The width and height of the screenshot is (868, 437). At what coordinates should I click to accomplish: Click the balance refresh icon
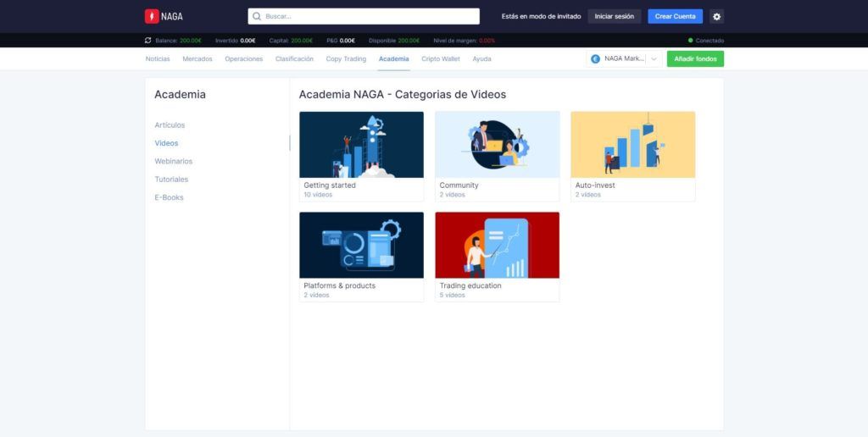click(x=147, y=41)
